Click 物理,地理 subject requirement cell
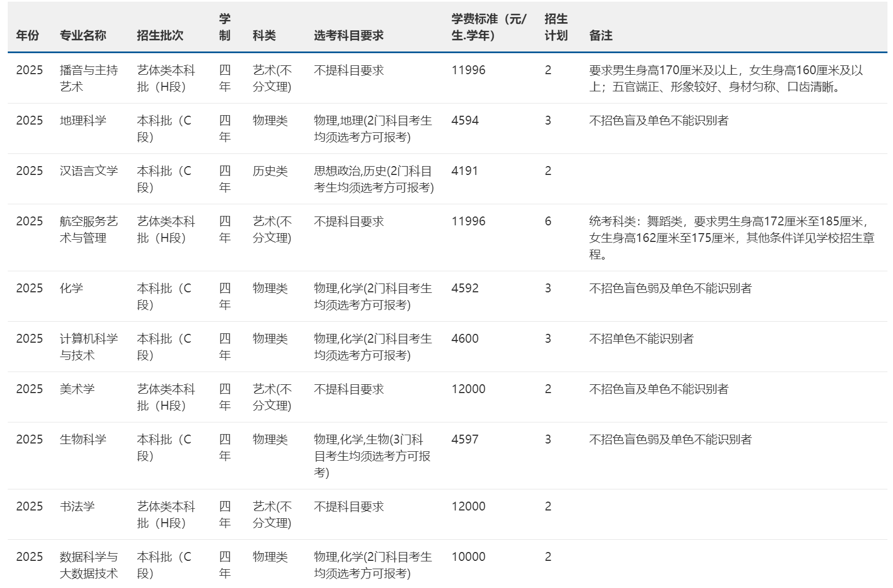Viewport: 893px width, 588px height. 373,129
